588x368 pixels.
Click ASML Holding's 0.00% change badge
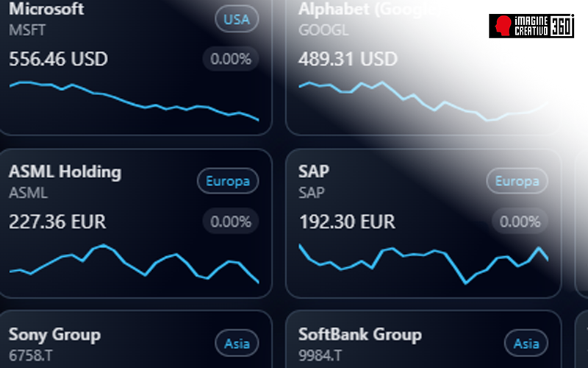(231, 221)
